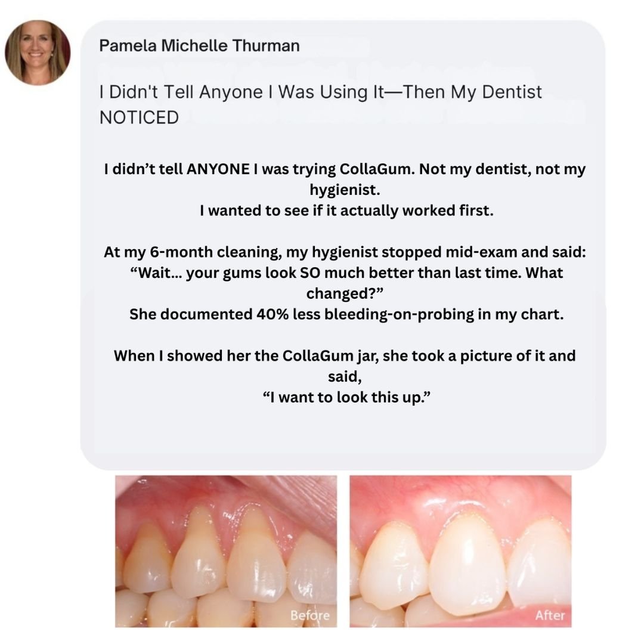
Task: Click 'I wanted to see if it actually worked first.'
Action: (x=346, y=210)
